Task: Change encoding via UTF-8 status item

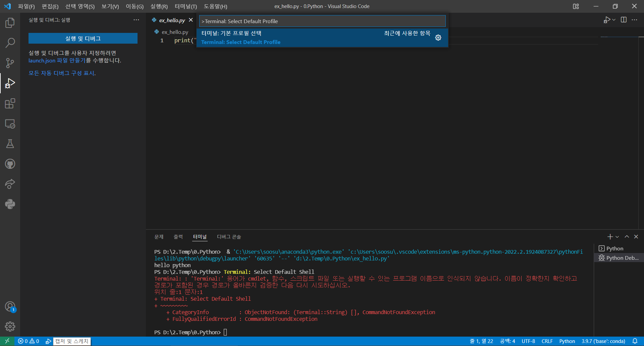Action: pyautogui.click(x=528, y=341)
